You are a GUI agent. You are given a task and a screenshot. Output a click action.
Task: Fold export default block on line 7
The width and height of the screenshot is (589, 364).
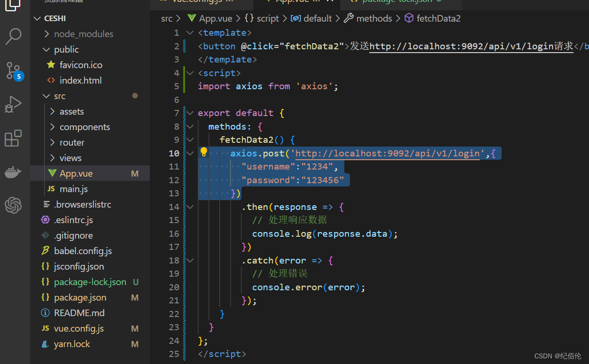[190, 113]
